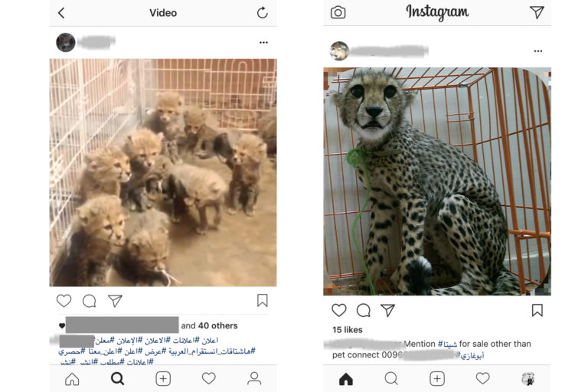The height and width of the screenshot is (392, 588).
Task: Bookmark the cheetah cubs video post
Action: (263, 300)
